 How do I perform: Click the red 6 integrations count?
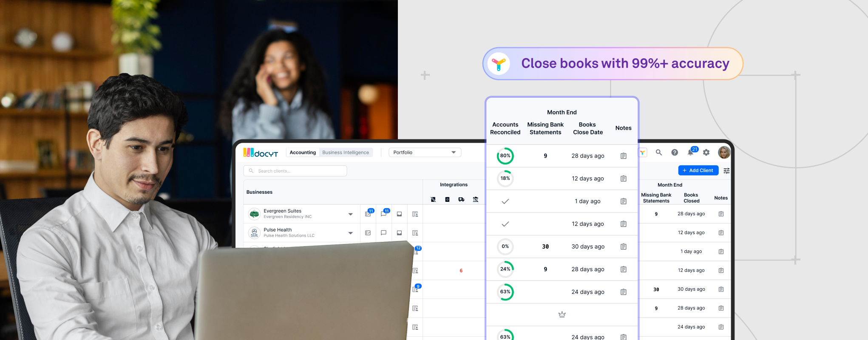pyautogui.click(x=461, y=271)
